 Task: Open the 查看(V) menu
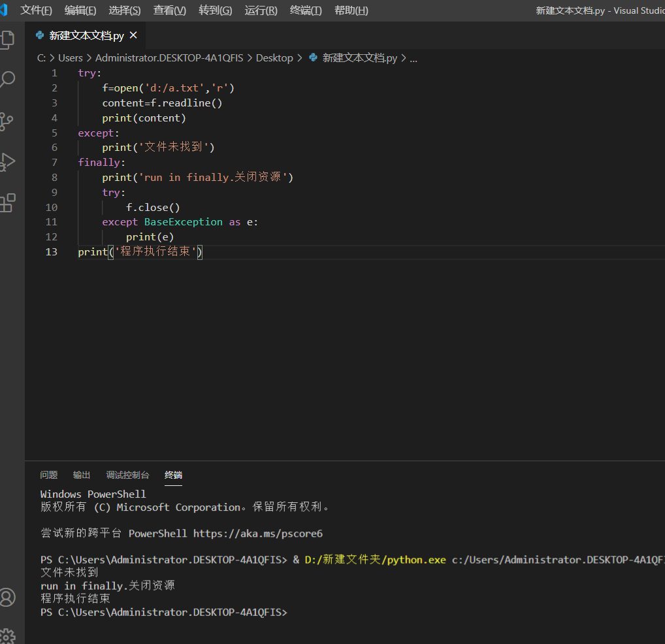click(170, 10)
